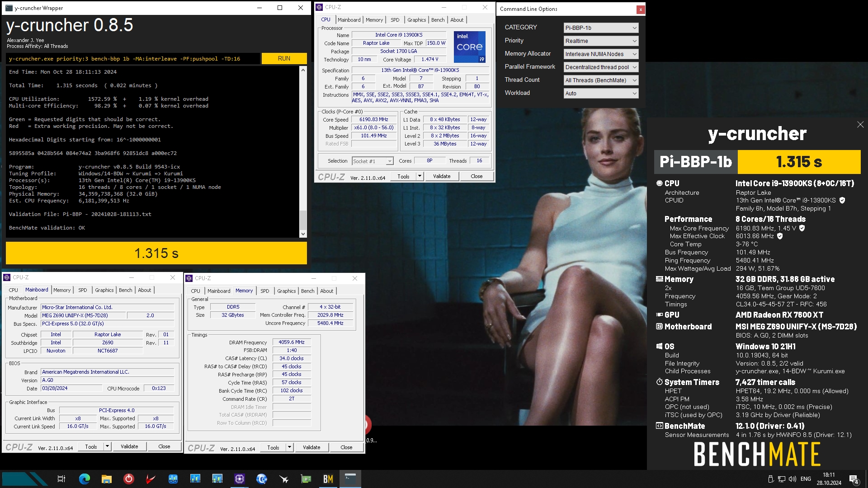Open the Thread Count dropdown
Image resolution: width=868 pixels, height=488 pixels.
pyautogui.click(x=601, y=80)
